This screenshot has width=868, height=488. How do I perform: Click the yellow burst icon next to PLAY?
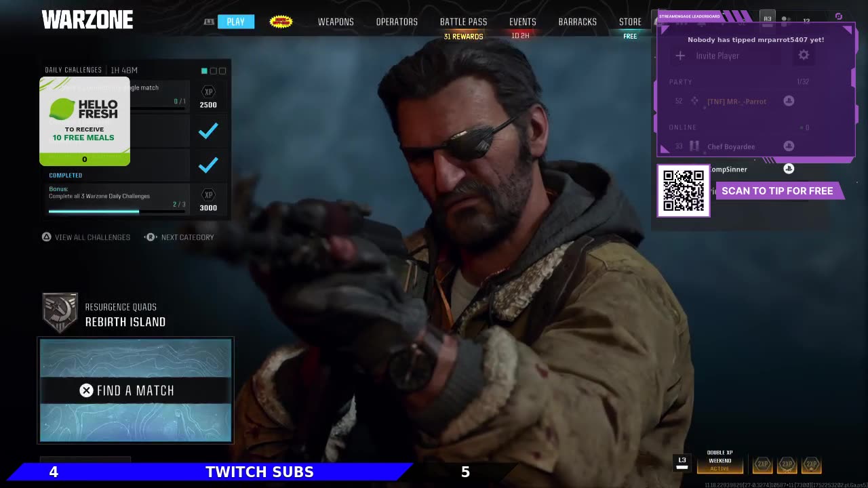click(x=281, y=22)
